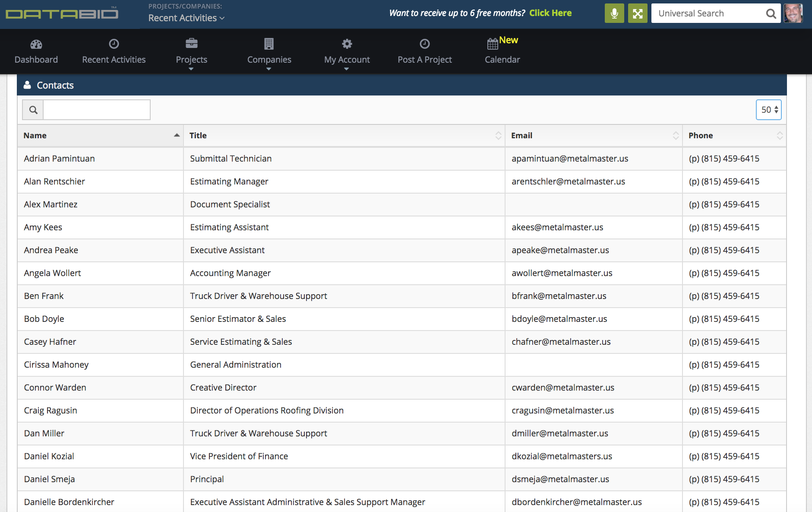Image resolution: width=812 pixels, height=512 pixels.
Task: Toggle sorting on the Phone column
Action: pos(780,135)
